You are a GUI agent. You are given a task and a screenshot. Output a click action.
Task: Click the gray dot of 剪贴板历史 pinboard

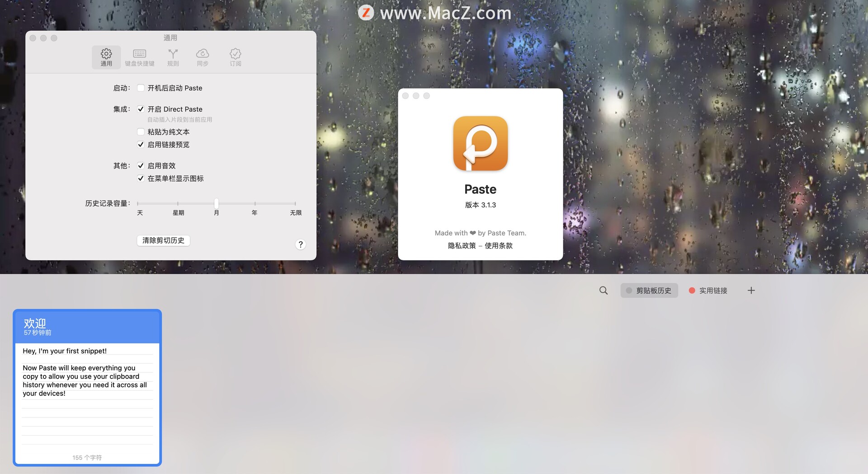[629, 291]
